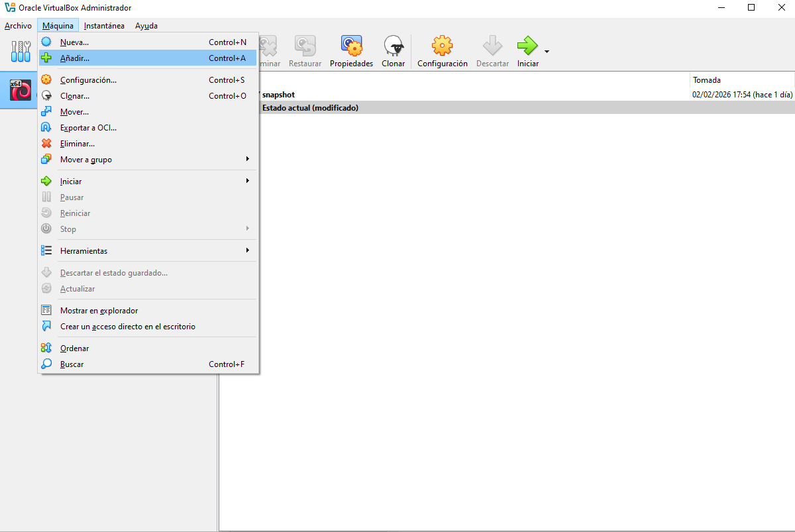Select Exportar a OCI... entry

pos(148,127)
